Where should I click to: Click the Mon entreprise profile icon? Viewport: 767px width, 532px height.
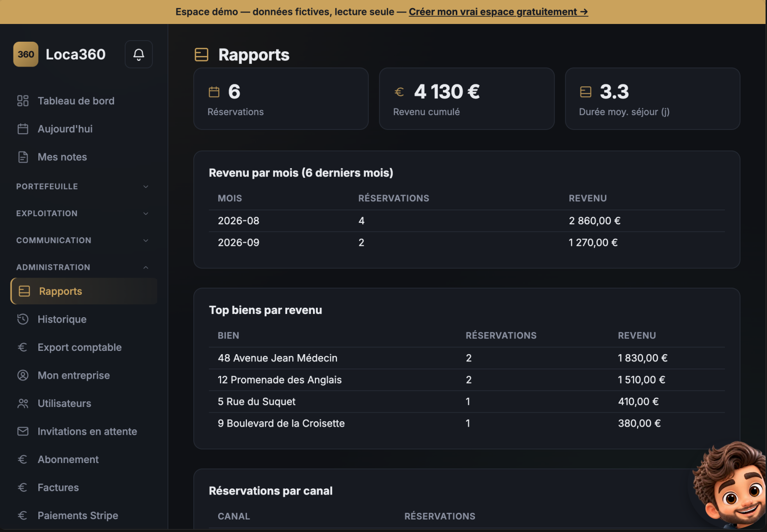tap(23, 375)
